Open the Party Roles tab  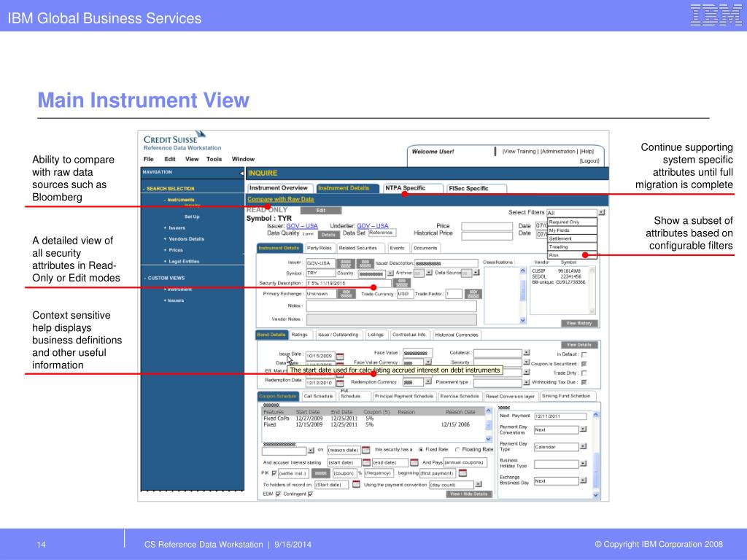(x=320, y=248)
